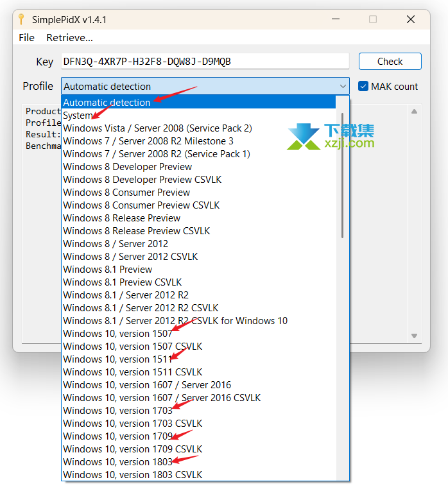This screenshot has height=489, width=448.
Task: Select Windows 8.1 Preview CSVLK
Action: (x=199, y=282)
